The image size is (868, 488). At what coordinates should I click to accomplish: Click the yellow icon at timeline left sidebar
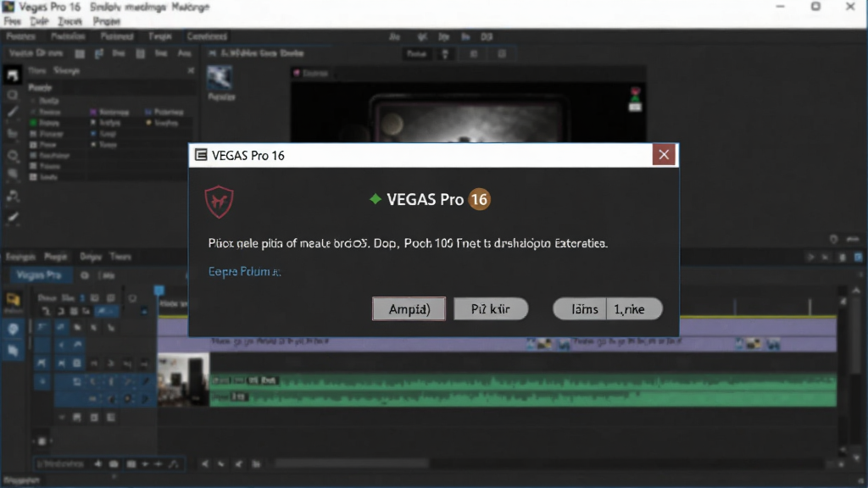click(13, 301)
